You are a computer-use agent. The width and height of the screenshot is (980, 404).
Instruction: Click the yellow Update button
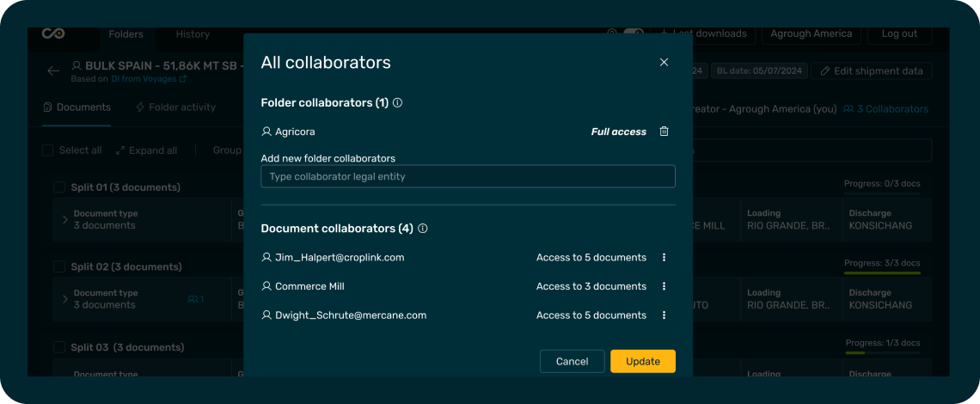pos(642,362)
